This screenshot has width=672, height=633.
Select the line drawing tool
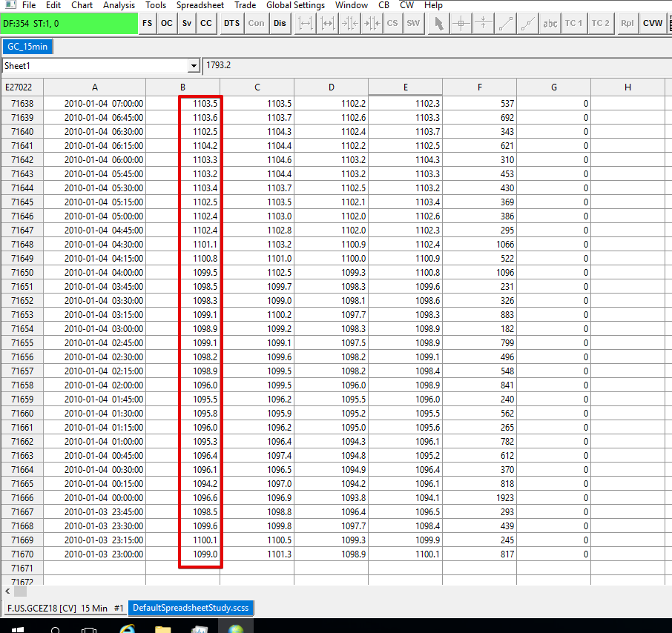505,24
